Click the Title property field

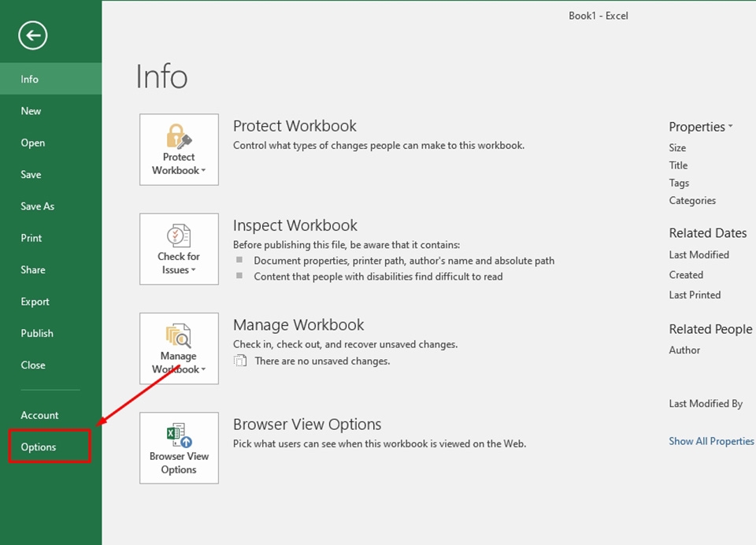point(678,165)
